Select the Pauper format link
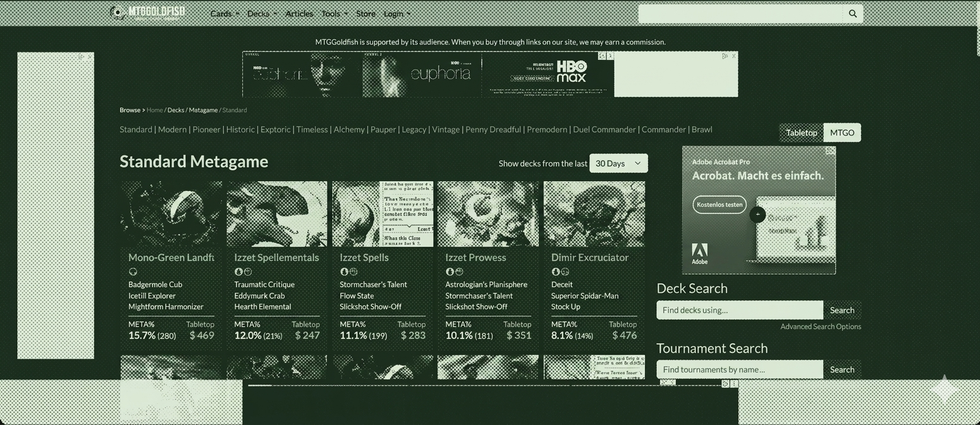 tap(383, 129)
